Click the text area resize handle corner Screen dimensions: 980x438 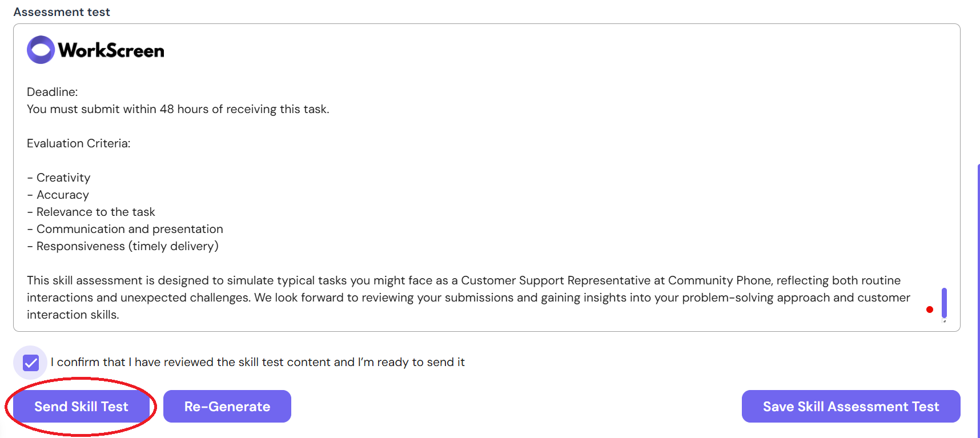pos(944,322)
